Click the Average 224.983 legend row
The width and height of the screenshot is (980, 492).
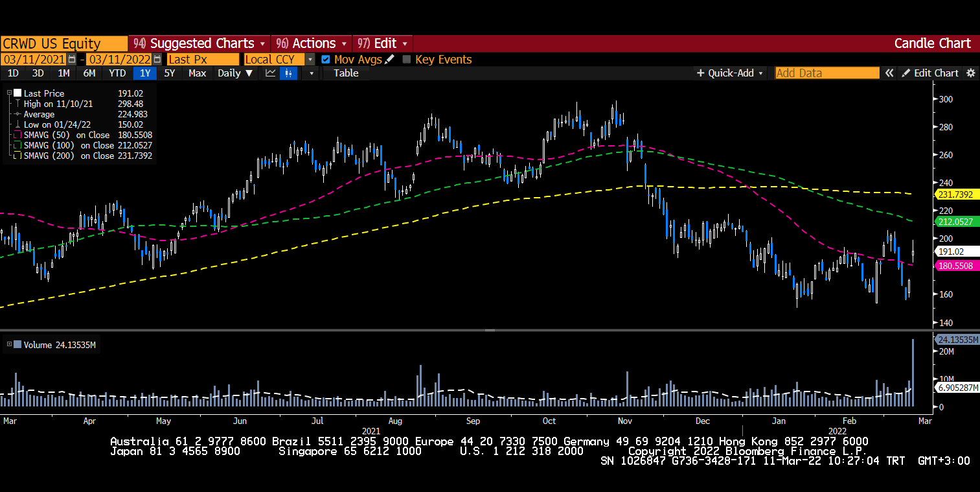(x=84, y=114)
